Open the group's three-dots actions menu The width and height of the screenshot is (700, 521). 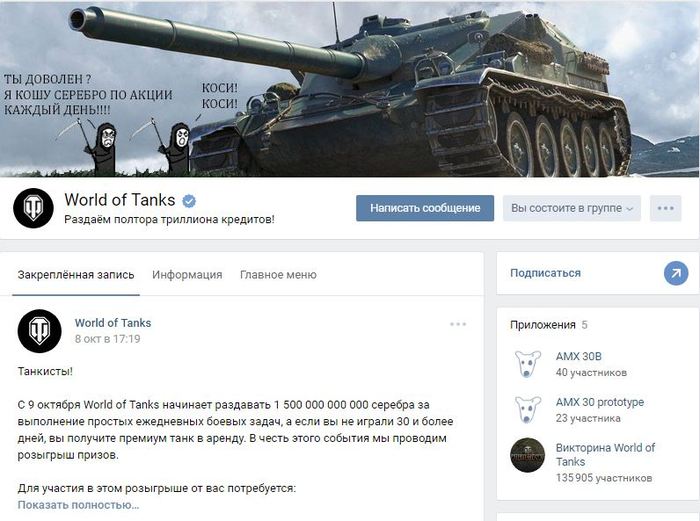[x=665, y=208]
